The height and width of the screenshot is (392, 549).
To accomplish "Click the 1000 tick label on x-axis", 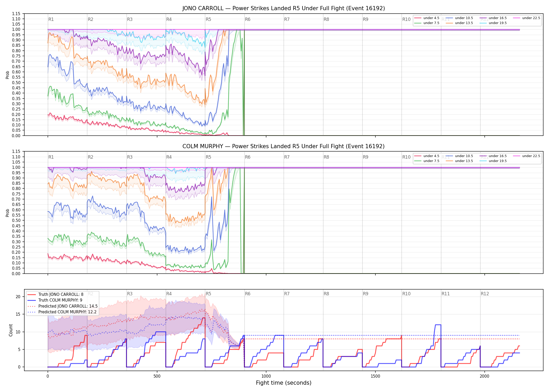I will [266, 376].
